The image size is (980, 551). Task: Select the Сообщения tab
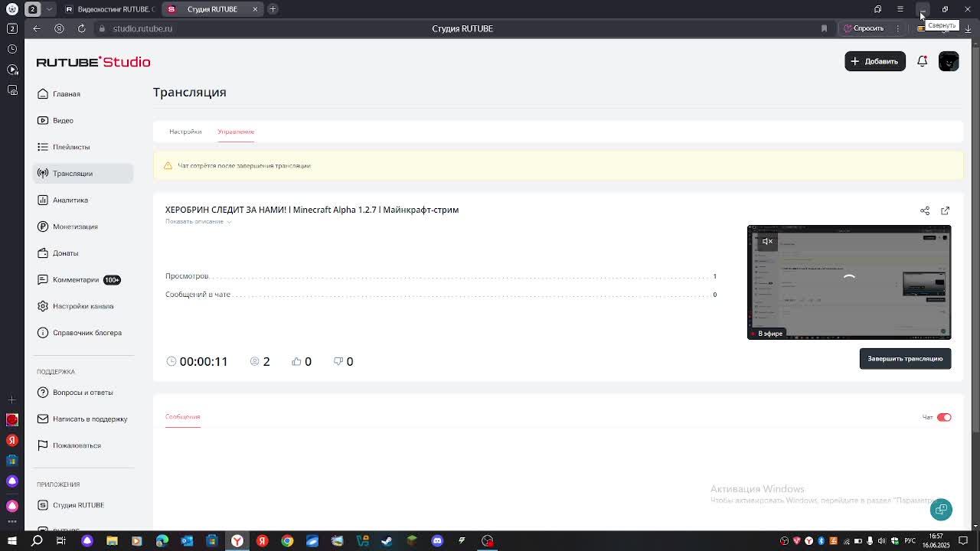(182, 417)
